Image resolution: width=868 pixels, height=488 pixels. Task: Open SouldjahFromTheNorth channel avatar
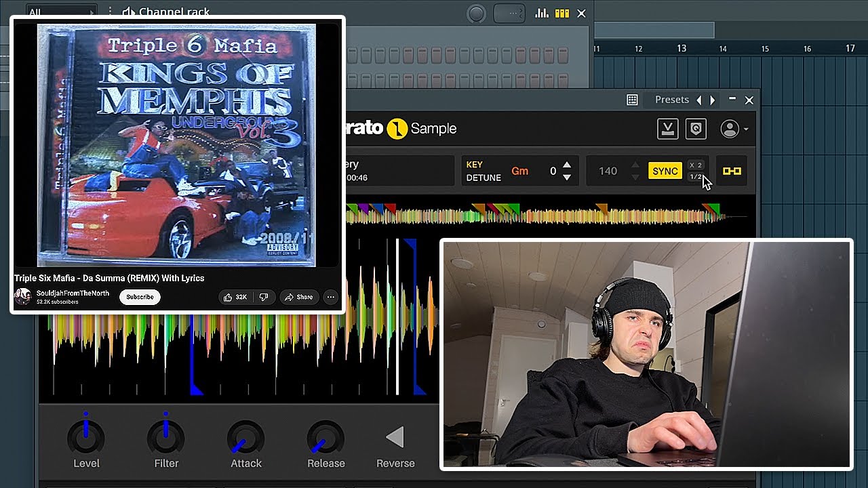pos(23,297)
